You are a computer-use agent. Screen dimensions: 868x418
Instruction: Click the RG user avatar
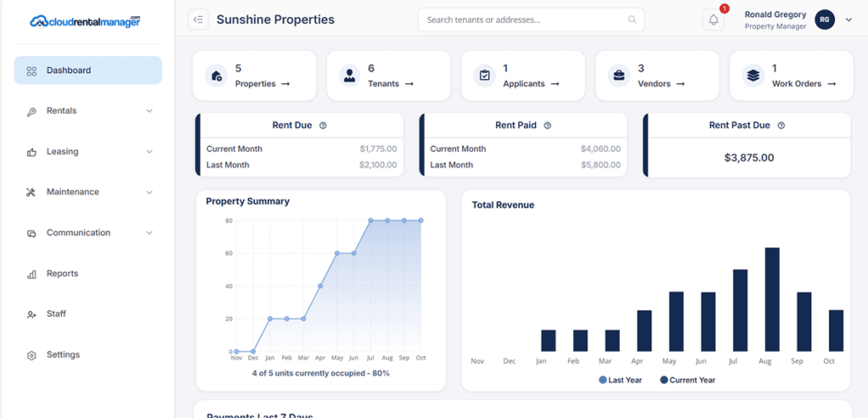[x=824, y=20]
